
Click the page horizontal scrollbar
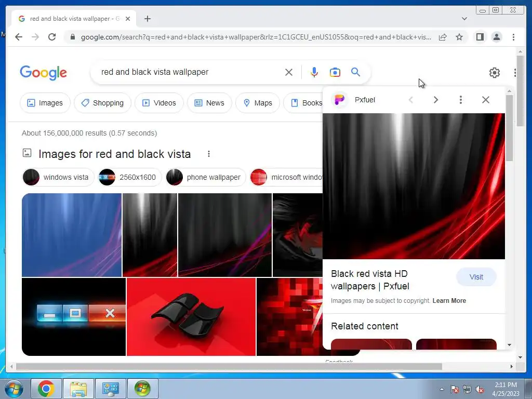(x=229, y=366)
